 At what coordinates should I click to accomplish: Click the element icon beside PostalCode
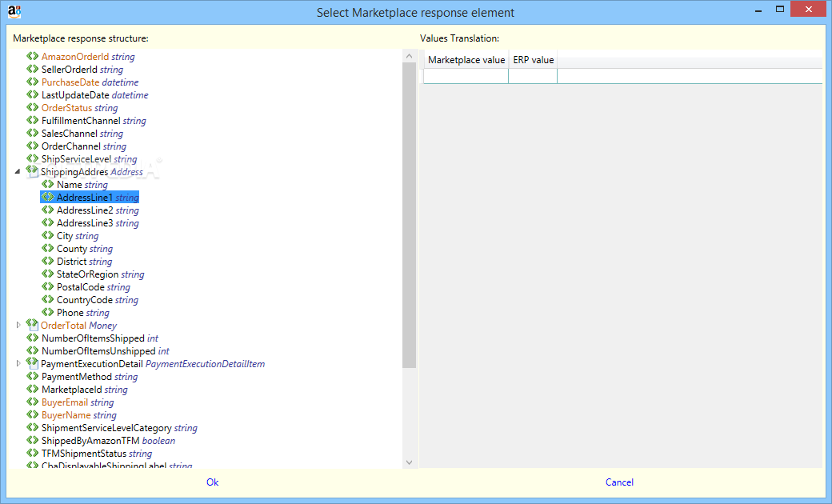tap(48, 286)
